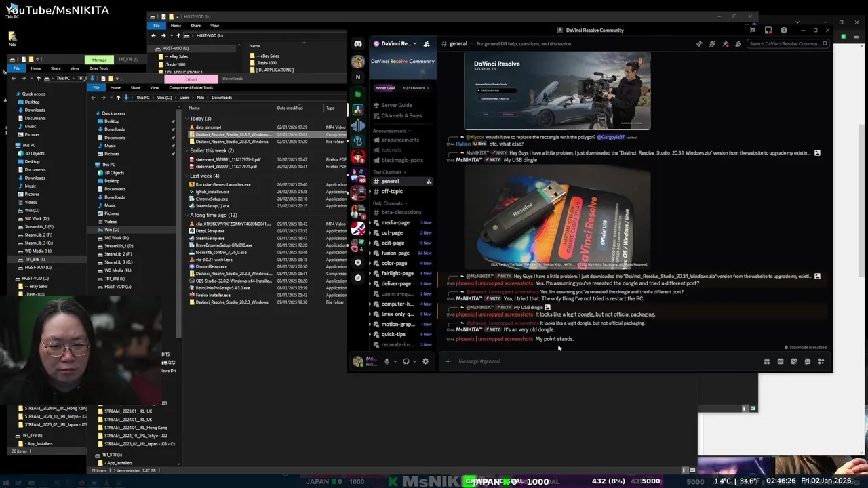Click the plus attachment button in message bar

click(x=448, y=361)
